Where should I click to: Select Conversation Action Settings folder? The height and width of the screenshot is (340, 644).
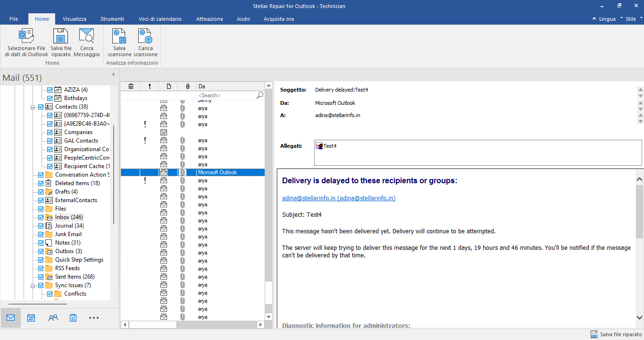[x=82, y=175]
